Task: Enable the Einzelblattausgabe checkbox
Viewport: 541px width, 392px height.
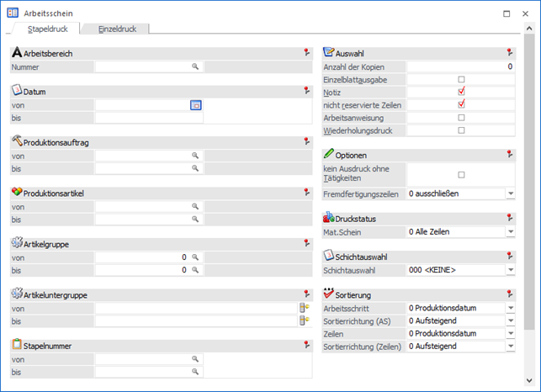Action: 461,79
